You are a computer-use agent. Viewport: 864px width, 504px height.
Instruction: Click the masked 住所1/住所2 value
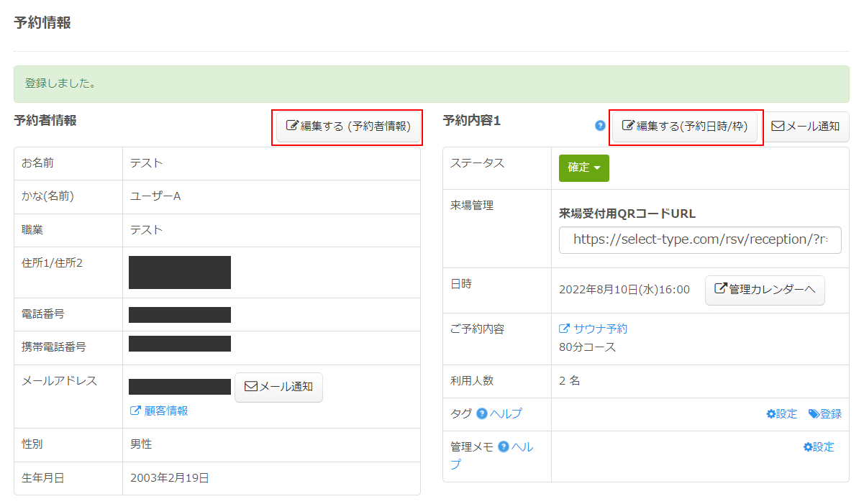tap(180, 272)
